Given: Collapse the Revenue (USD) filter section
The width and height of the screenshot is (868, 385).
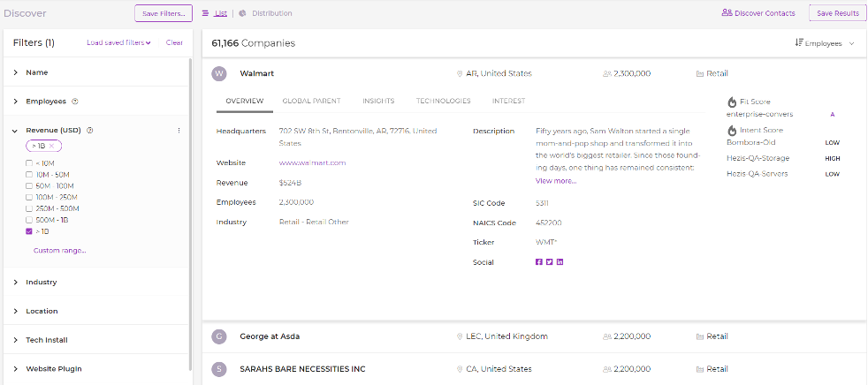Looking at the screenshot, I should pos(16,131).
